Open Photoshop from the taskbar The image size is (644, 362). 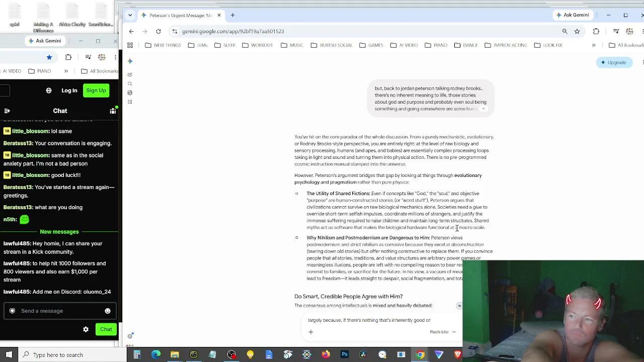click(x=345, y=355)
